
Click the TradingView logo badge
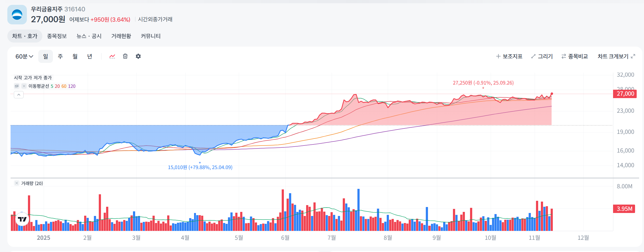(22, 219)
